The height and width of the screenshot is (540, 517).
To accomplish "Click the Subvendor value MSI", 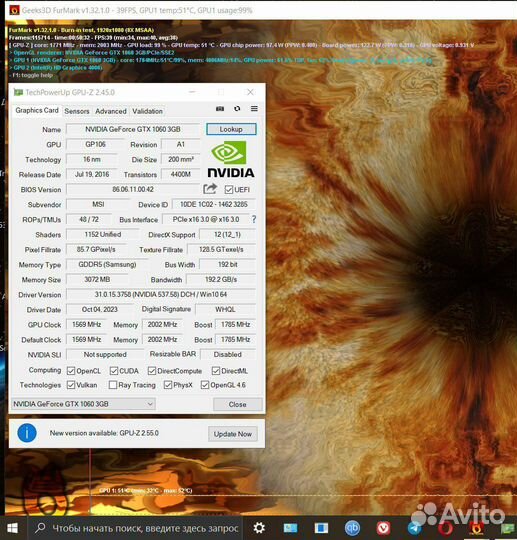I will point(98,204).
